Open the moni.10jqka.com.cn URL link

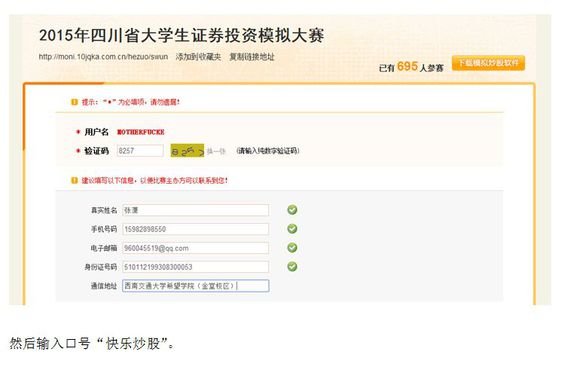click(103, 57)
